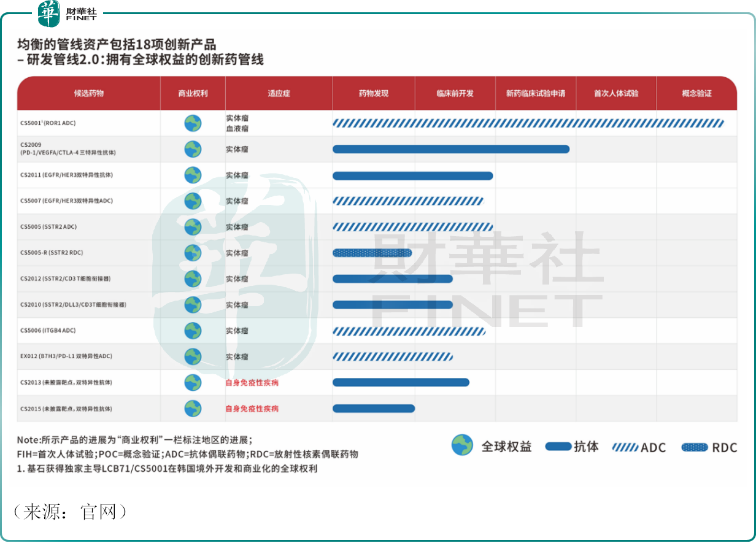This screenshot has height=554, width=756.
Task: Click the striped ADC legend icon
Action: 625,447
